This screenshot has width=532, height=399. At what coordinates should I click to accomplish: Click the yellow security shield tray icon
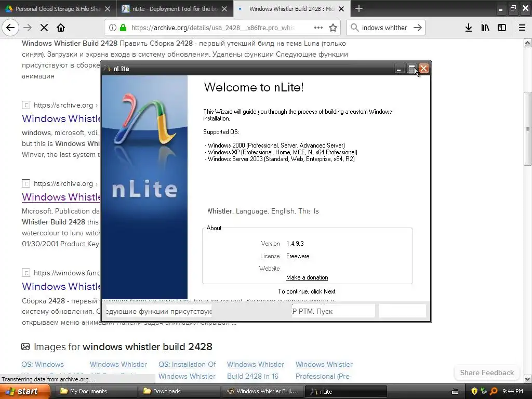click(474, 391)
